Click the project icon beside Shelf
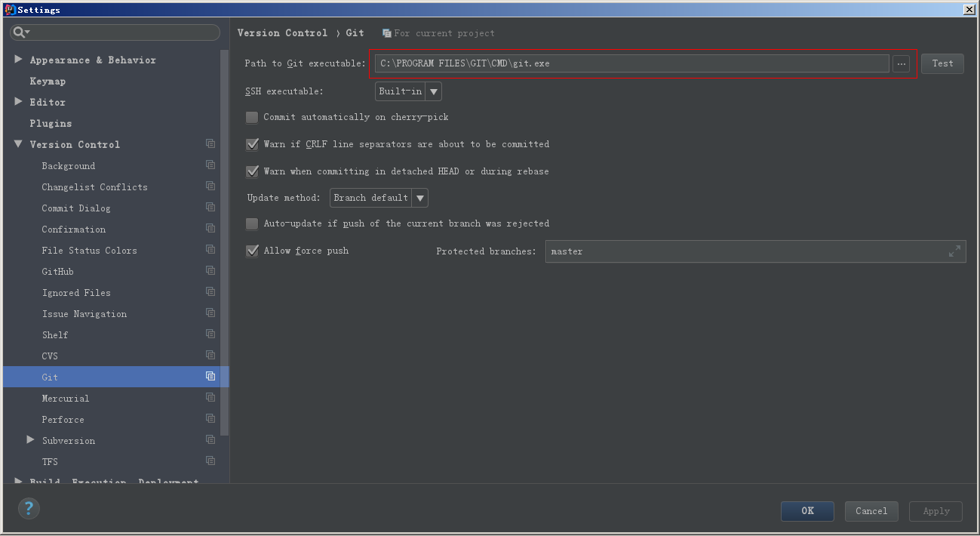Image resolution: width=980 pixels, height=536 pixels. pos(210,334)
